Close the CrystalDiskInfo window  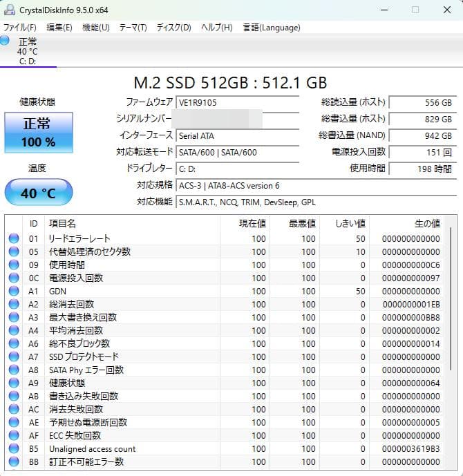(x=447, y=10)
